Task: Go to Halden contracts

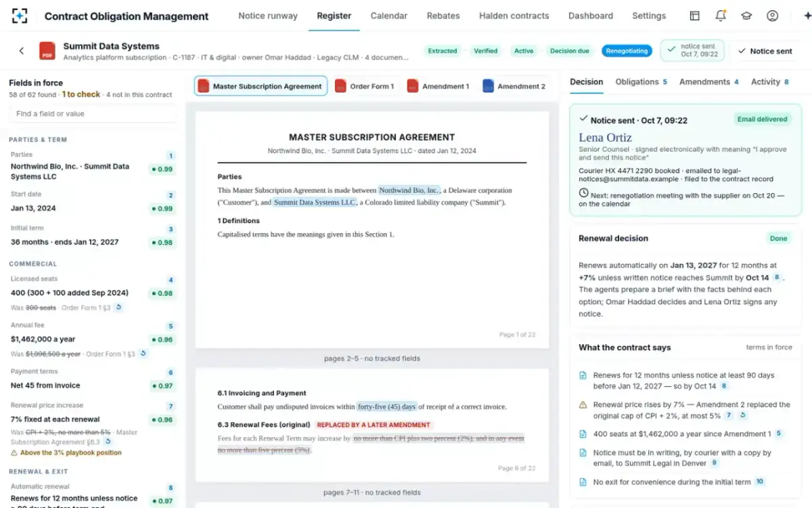Action: pos(514,16)
